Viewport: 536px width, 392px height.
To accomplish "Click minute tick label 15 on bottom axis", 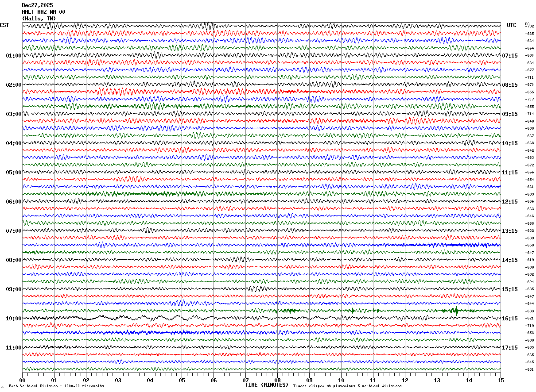I will (501, 380).
